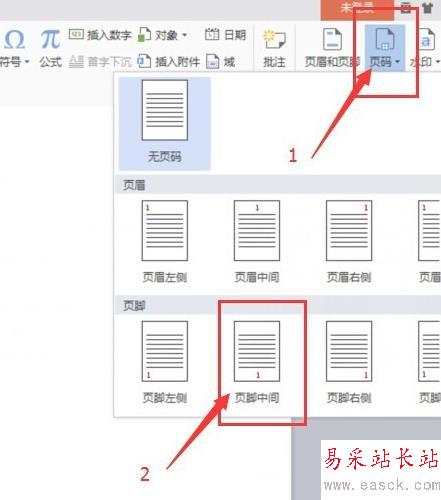Image resolution: width=441 pixels, height=500 pixels.
Task: Click the 首字下沉 drop cap option
Action: pos(100,62)
